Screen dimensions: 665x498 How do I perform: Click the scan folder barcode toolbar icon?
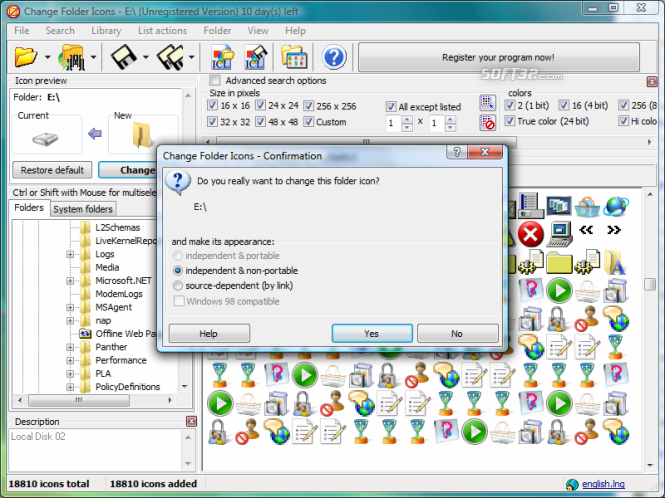click(72, 57)
